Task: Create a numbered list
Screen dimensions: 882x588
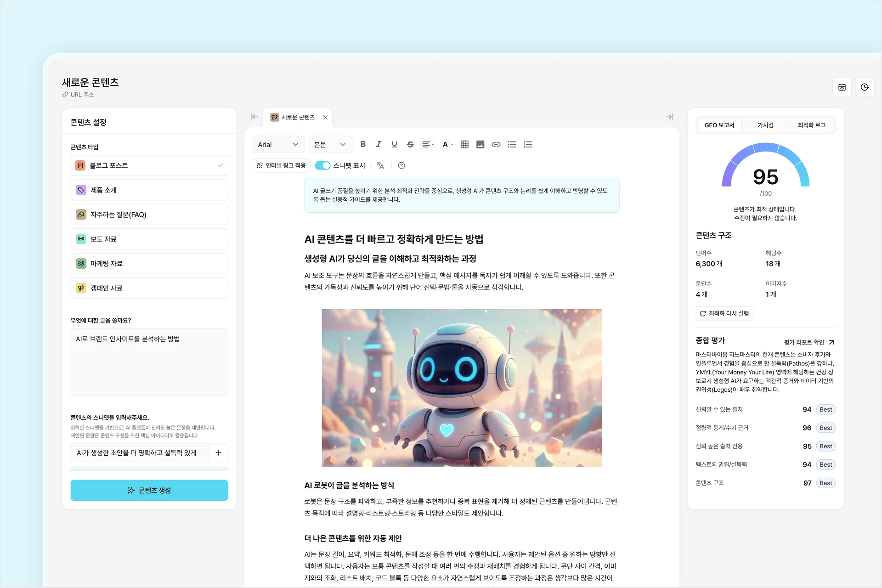Action: (x=527, y=144)
